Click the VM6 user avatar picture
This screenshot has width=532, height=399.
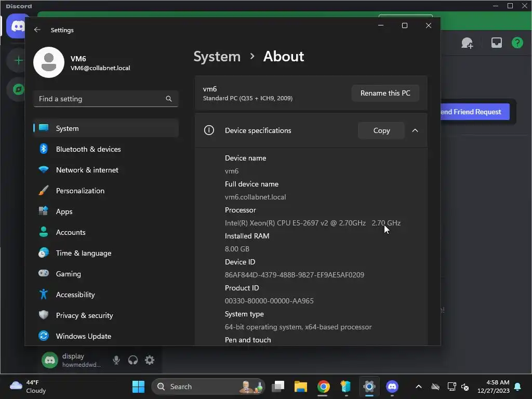(x=49, y=62)
